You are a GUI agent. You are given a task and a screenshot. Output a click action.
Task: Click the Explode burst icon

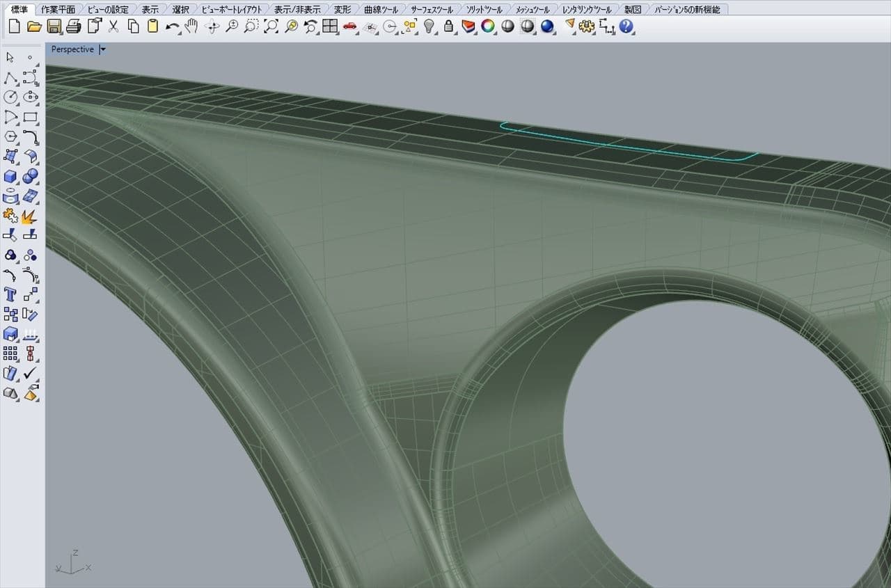[x=30, y=216]
